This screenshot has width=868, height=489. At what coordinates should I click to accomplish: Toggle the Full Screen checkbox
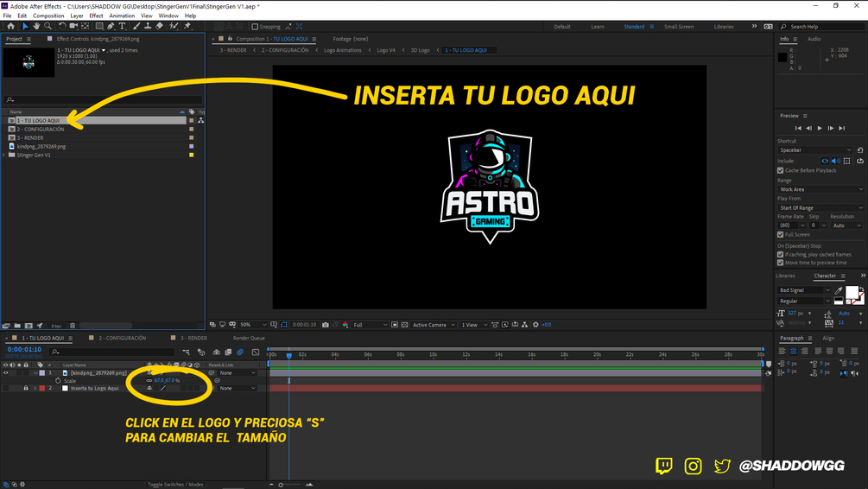coord(780,235)
